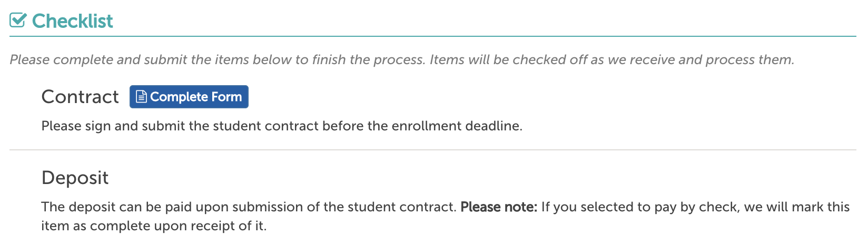Screen dimensions: 868x245
Task: Click 'Items will be checked off' sentence
Action: 612,59
